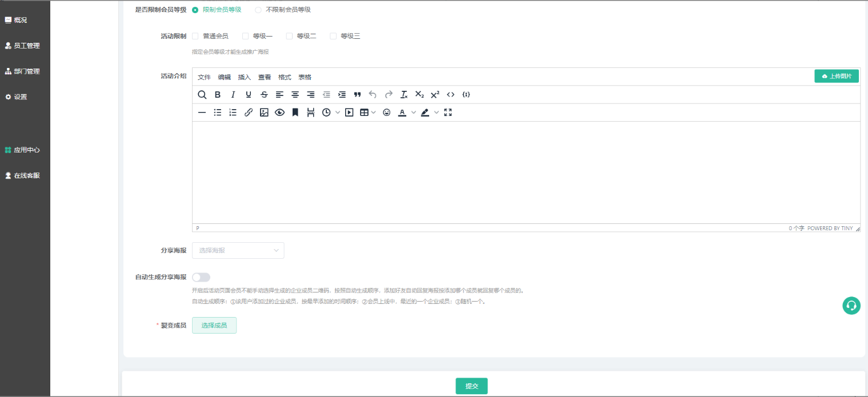
Task: Switch the editor to fullscreen mode
Action: click(448, 113)
